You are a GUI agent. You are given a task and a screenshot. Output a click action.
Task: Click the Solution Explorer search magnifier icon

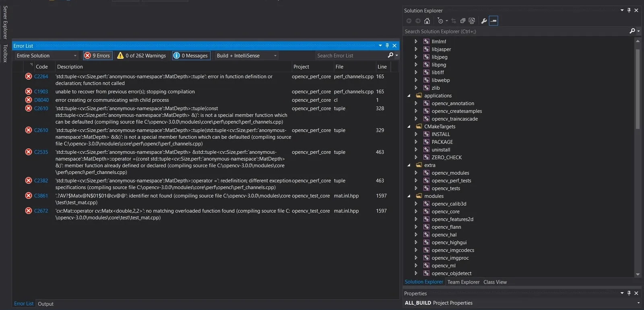tap(632, 31)
